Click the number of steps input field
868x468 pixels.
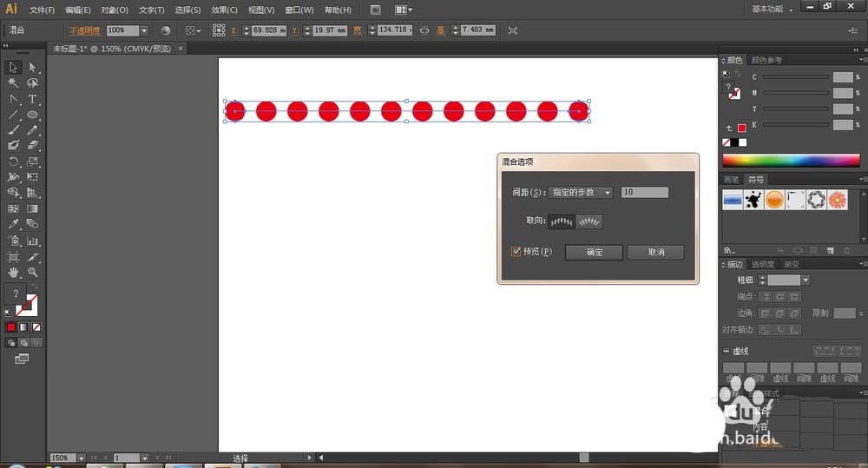point(644,192)
